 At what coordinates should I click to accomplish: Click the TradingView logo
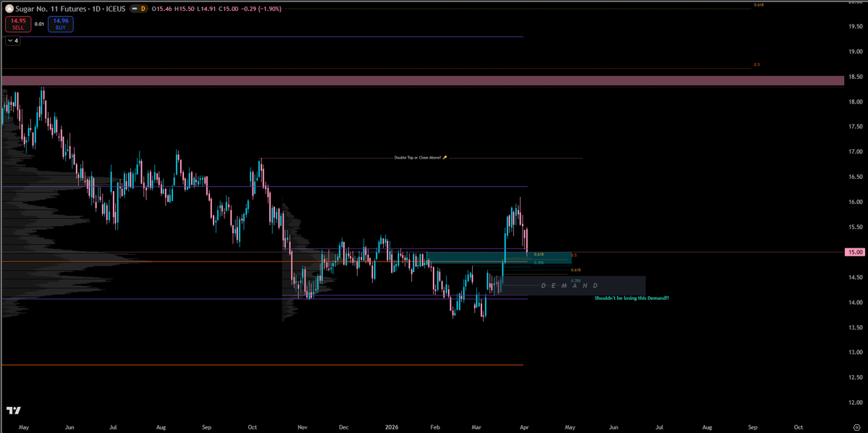[13, 411]
